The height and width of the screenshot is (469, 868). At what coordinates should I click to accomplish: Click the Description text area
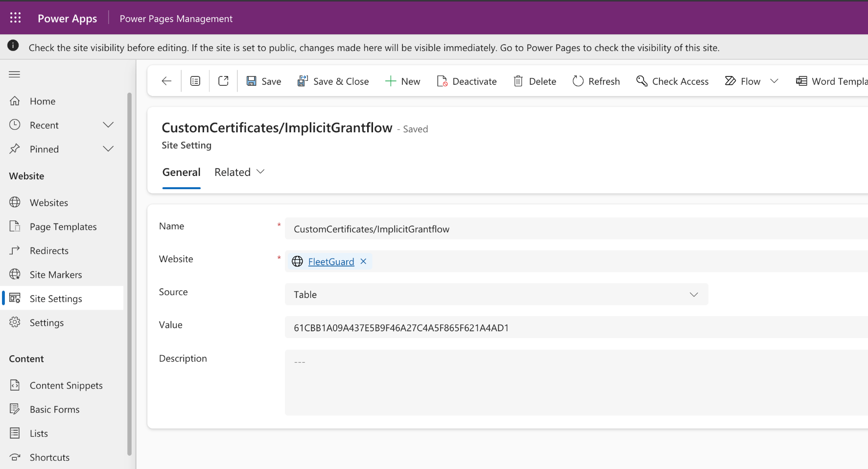pyautogui.click(x=576, y=383)
